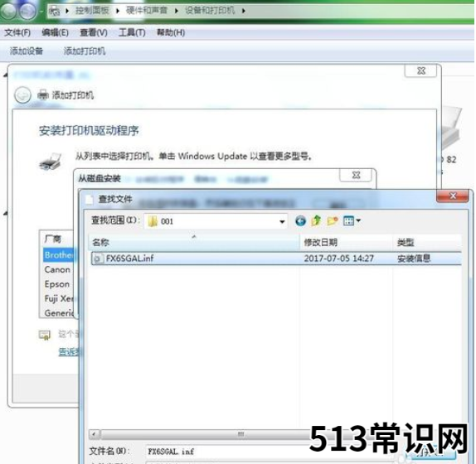This screenshot has width=476, height=464.
Task: Expand the arrow after 控制面板 breadcrumb
Action: pyautogui.click(x=118, y=11)
